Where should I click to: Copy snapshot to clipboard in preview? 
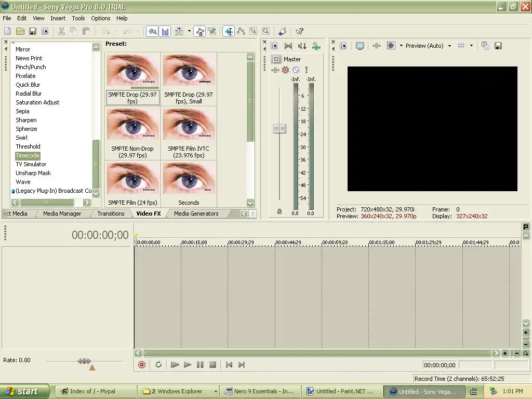(x=486, y=46)
